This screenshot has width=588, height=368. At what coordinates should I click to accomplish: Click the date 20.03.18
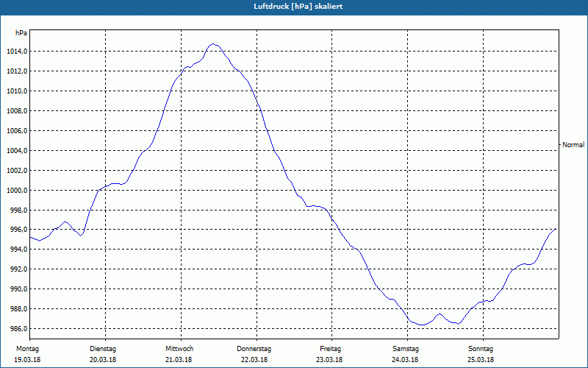point(103,360)
